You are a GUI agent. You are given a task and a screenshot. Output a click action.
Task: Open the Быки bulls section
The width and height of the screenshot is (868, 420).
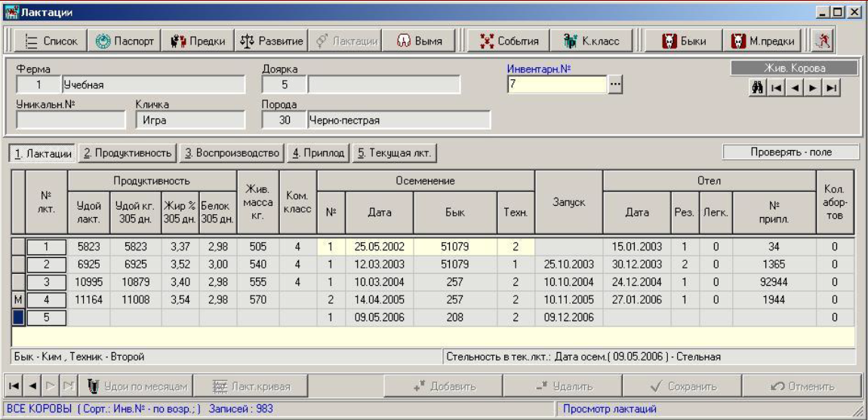683,41
